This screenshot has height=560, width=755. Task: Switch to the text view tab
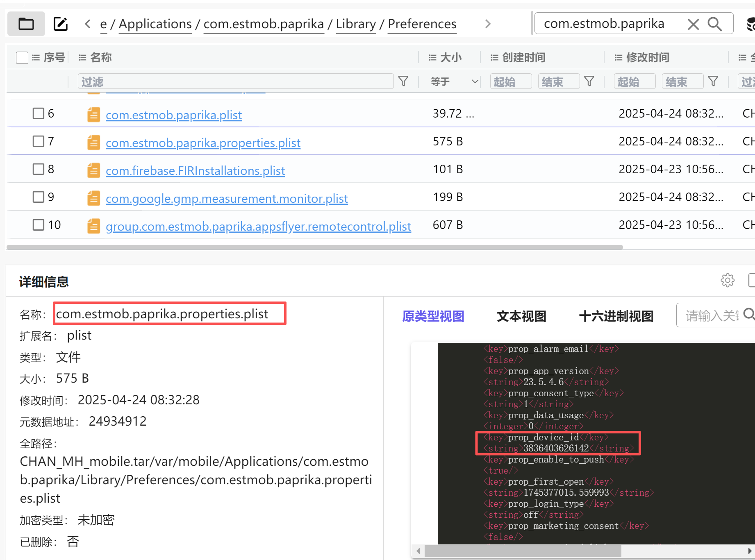point(521,316)
